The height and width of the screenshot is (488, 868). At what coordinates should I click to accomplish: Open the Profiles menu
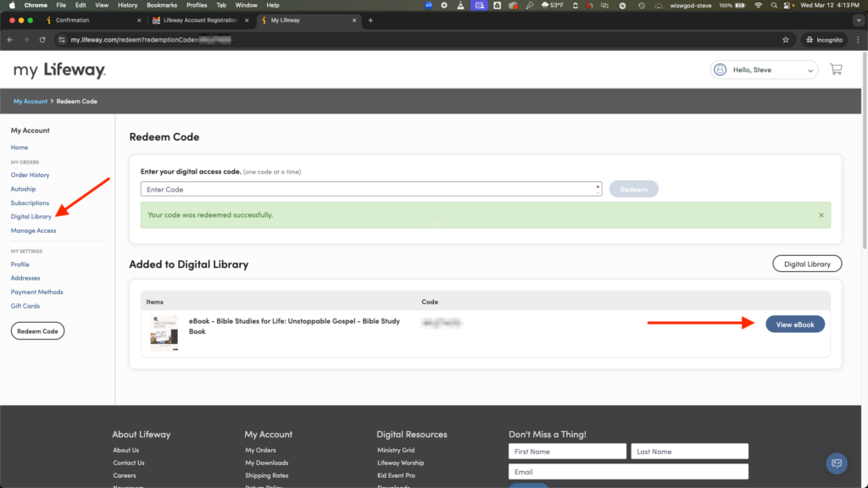coord(197,5)
